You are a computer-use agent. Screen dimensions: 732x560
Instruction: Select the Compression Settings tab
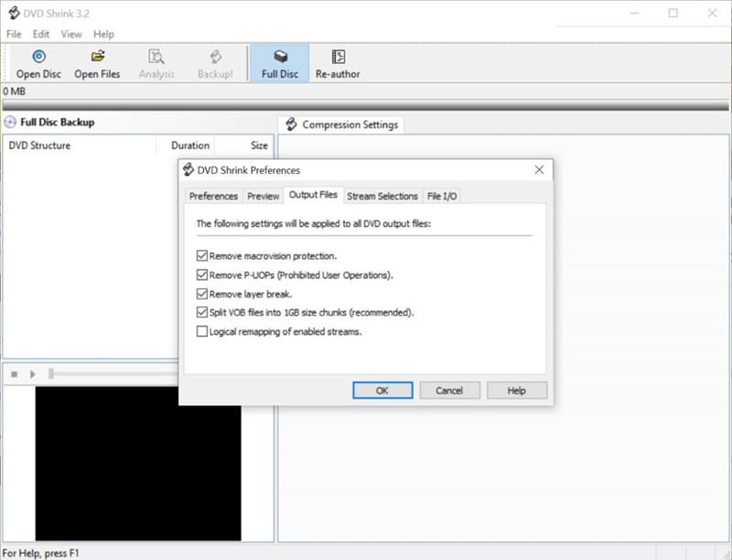coord(341,124)
